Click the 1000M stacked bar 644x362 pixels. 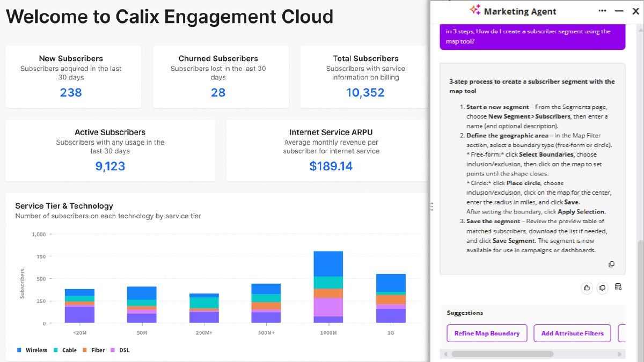328,287
